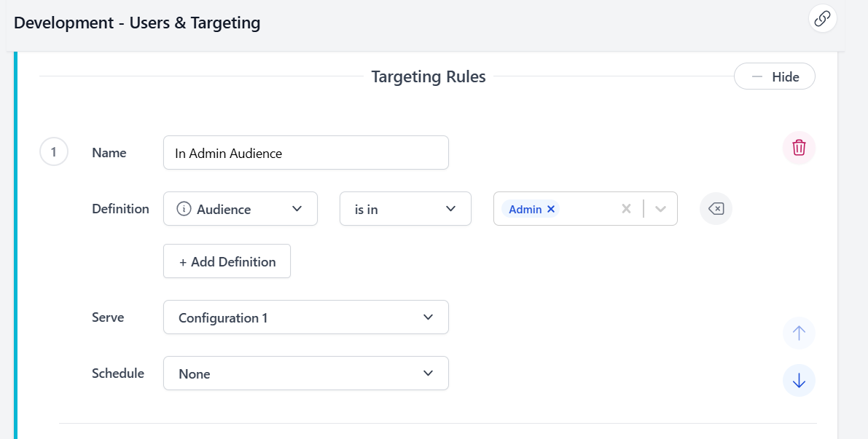Click rule number 1 badge
This screenshot has width=868, height=439.
click(x=54, y=151)
